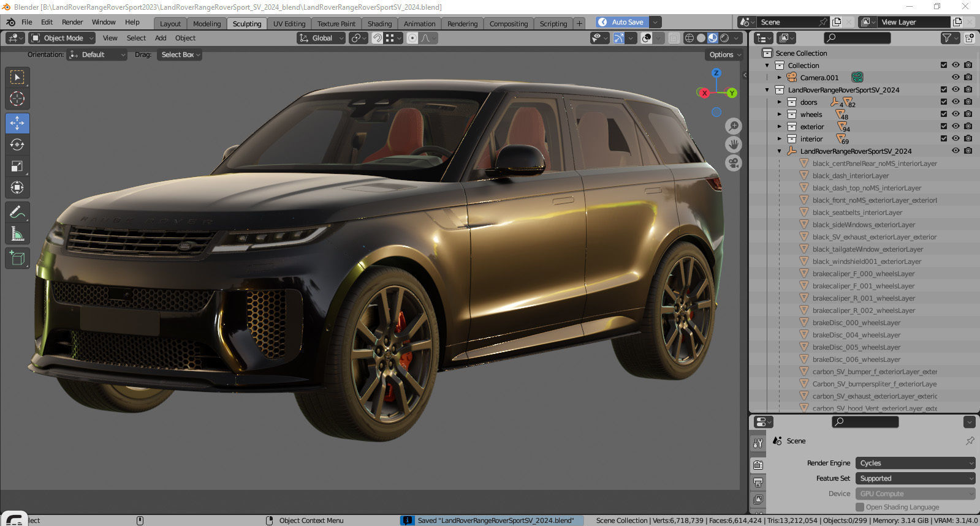Screen dimensions: 980x526
Task: Open the Blender logo menu
Action: [x=10, y=22]
